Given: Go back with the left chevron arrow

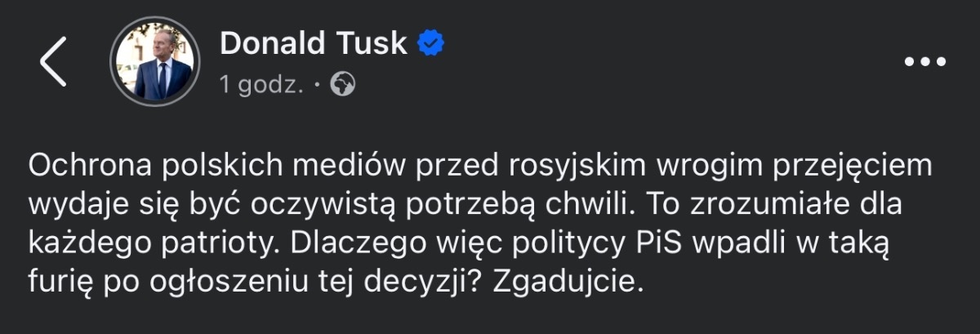Looking at the screenshot, I should pyautogui.click(x=53, y=62).
